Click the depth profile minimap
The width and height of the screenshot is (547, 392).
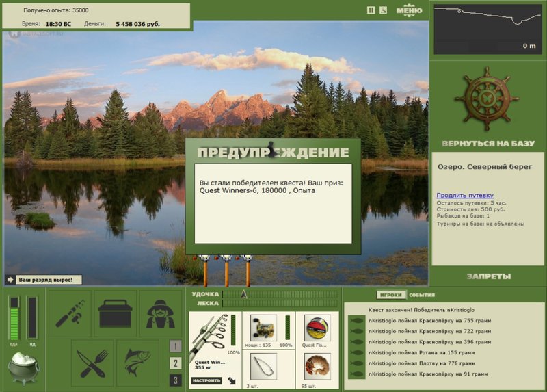[x=488, y=29]
